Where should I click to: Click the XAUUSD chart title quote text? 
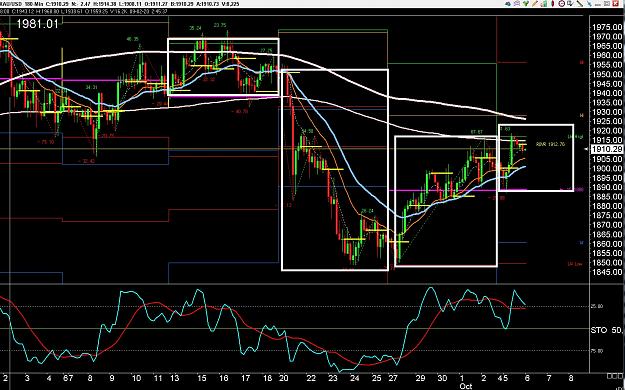(120, 4)
